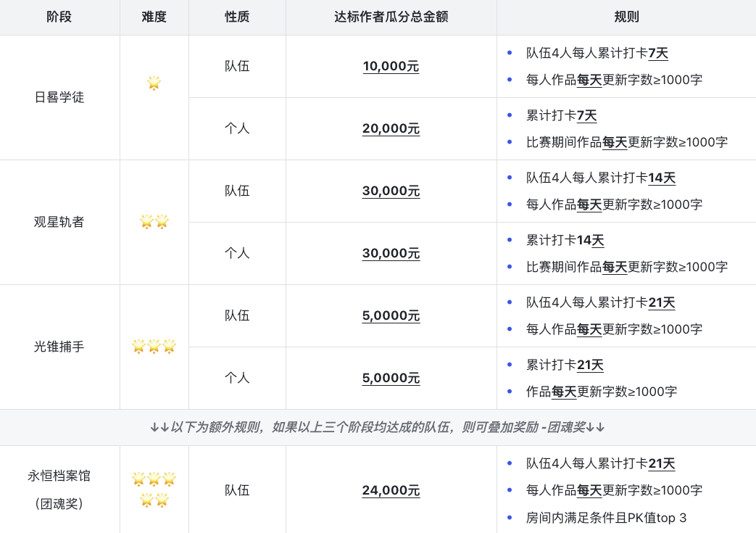Click the 阶段 column header

pos(59,17)
